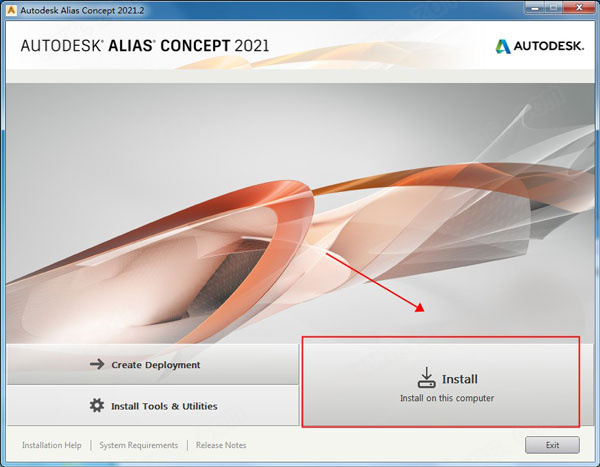
Task: Click the disabled maximize window button
Action: pos(553,8)
